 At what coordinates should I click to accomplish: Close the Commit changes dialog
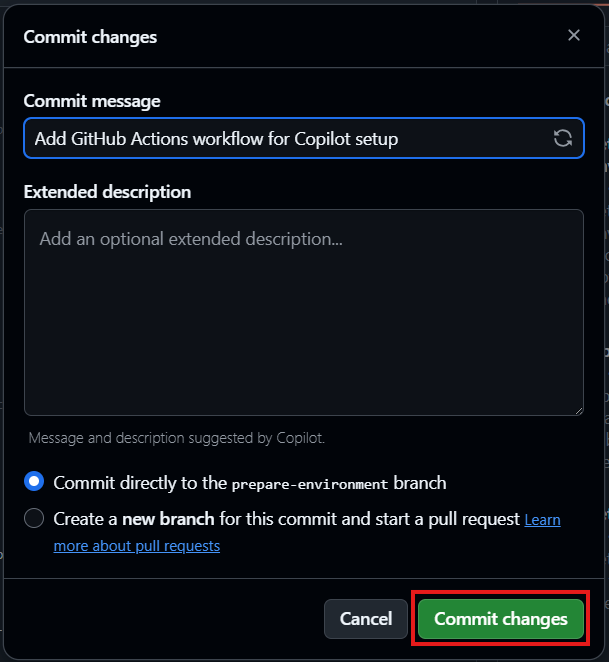(573, 36)
